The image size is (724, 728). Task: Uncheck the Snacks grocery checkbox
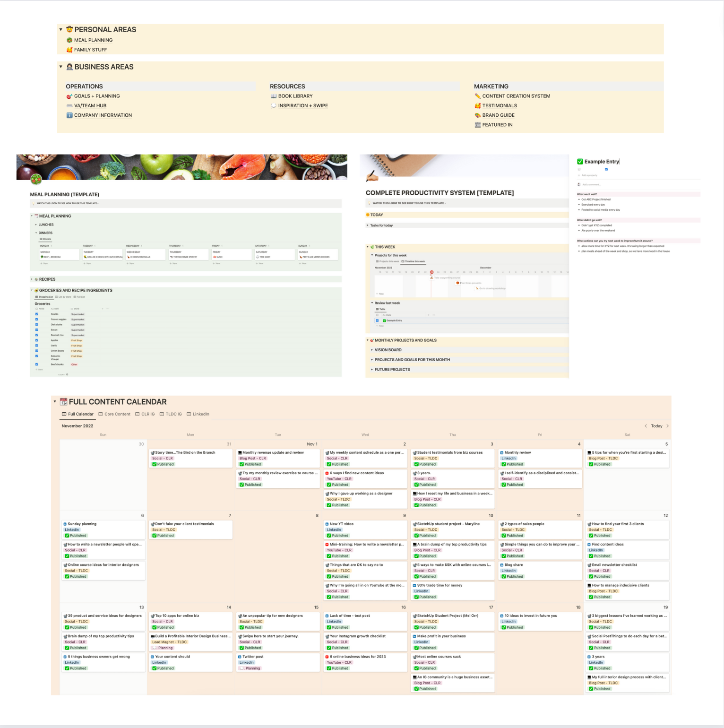pyautogui.click(x=37, y=314)
